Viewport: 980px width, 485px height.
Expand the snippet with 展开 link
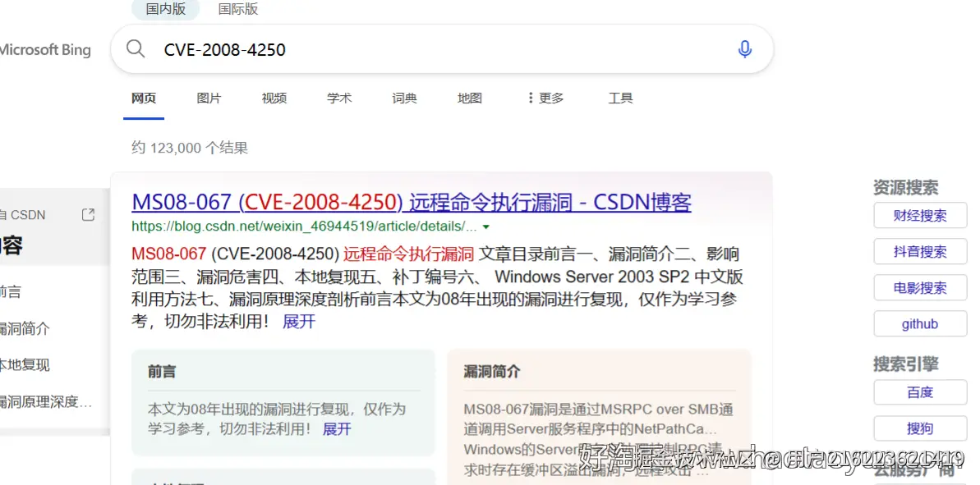[x=299, y=322]
